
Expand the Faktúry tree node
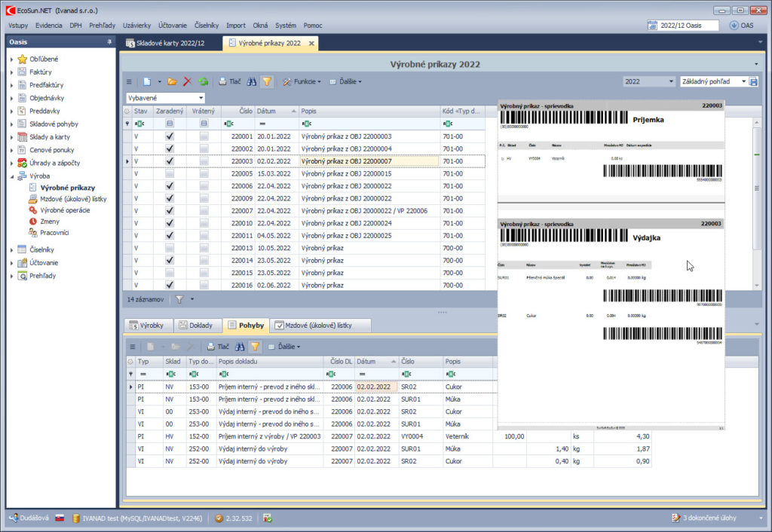[x=11, y=72]
